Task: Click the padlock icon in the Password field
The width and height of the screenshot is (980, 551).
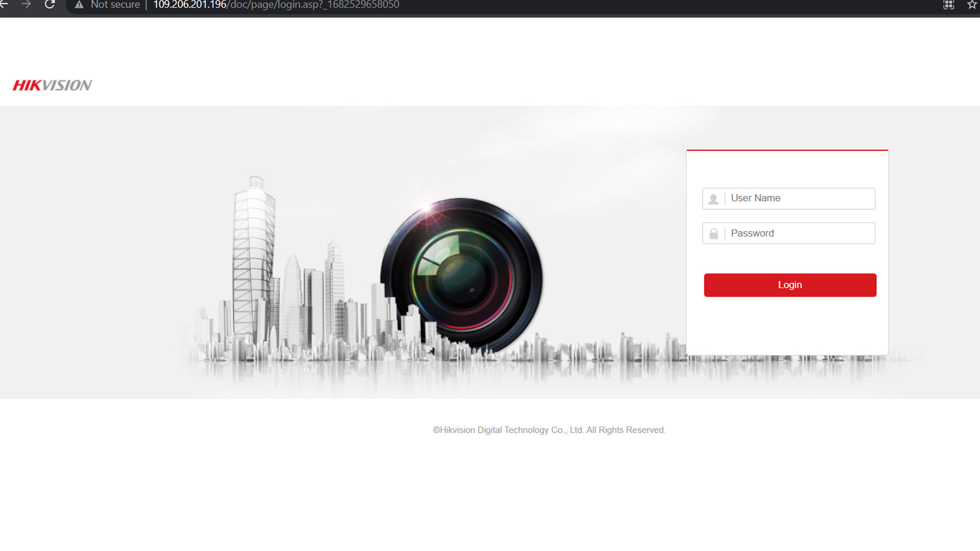Action: [x=714, y=234]
